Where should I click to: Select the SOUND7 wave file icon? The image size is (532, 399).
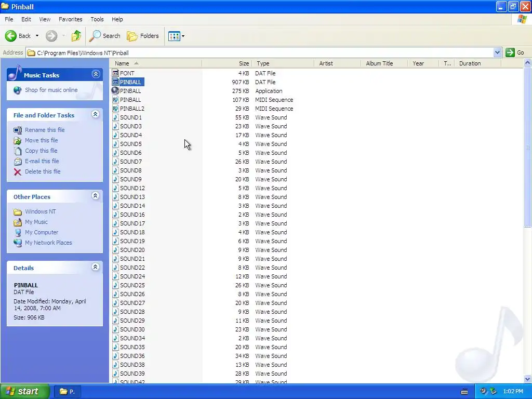tap(115, 161)
